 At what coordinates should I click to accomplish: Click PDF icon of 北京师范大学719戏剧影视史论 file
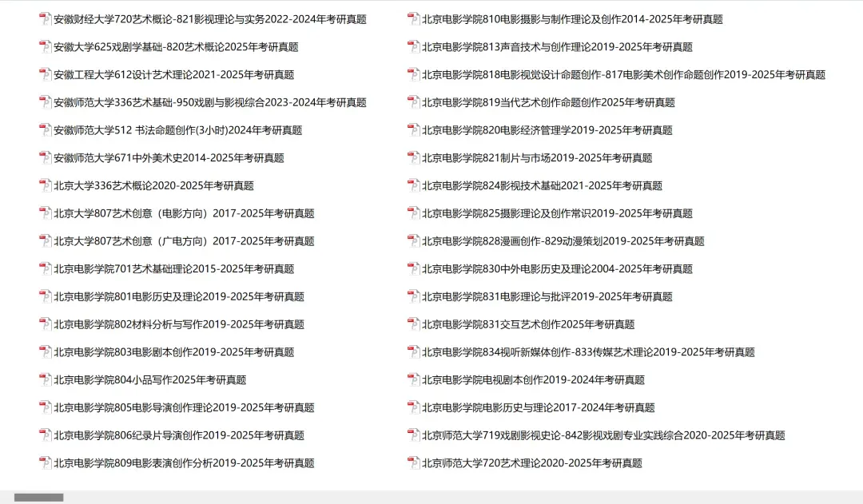pyautogui.click(x=413, y=435)
